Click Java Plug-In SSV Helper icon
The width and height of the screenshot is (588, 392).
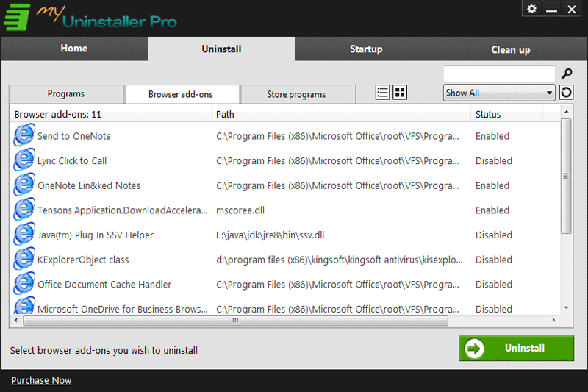tap(24, 235)
